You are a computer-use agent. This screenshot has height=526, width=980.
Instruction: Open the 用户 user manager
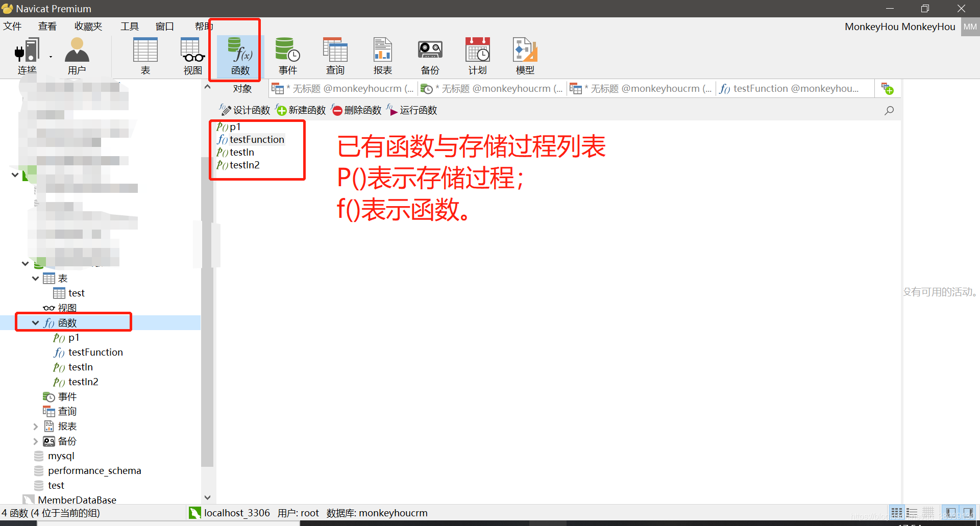(x=77, y=56)
